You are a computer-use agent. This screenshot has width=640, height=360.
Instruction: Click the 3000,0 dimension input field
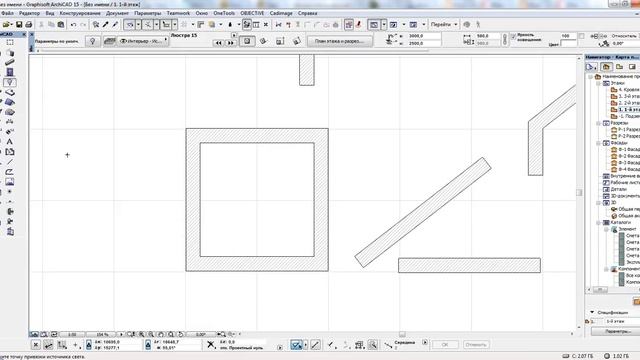coord(424,36)
